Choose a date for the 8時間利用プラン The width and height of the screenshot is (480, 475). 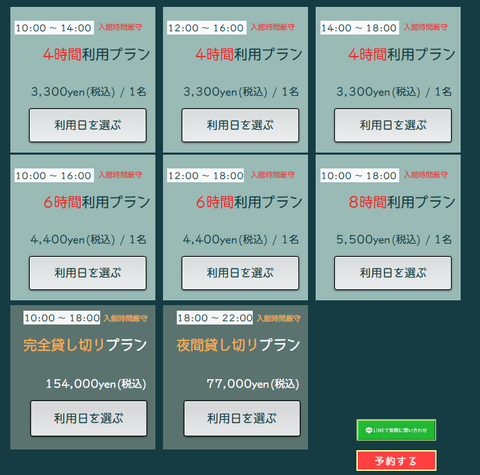point(393,273)
